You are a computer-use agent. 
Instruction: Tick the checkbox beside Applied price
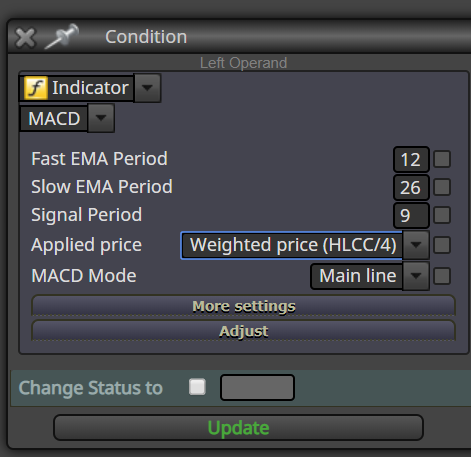tap(442, 245)
